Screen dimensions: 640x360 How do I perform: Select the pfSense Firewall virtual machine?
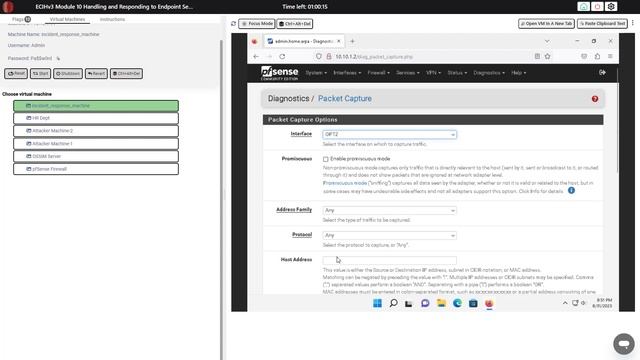[x=96, y=169]
